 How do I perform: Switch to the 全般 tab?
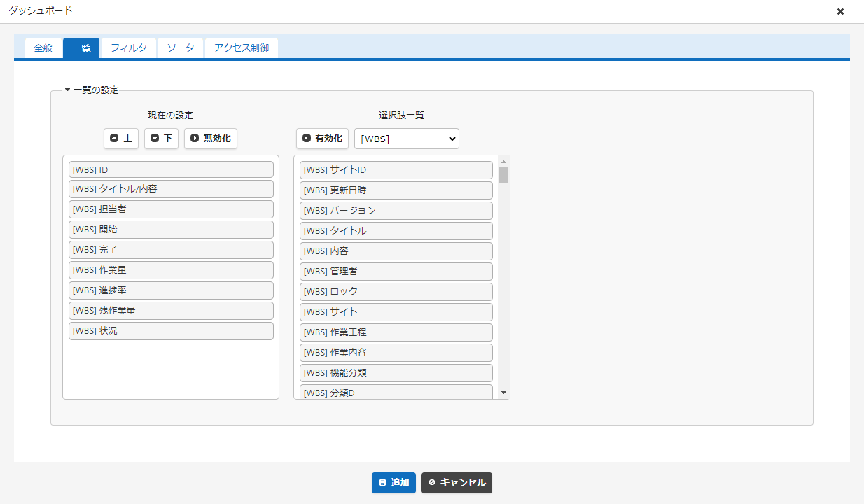pos(43,48)
